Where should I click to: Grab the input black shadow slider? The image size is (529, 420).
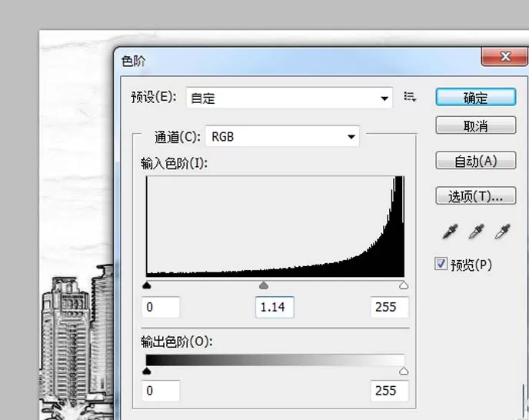pos(147,285)
